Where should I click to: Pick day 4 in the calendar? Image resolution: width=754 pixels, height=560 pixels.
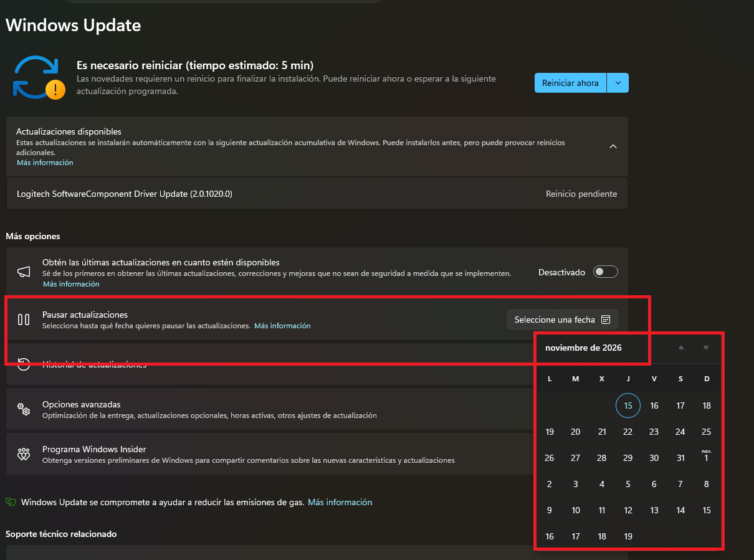(602, 484)
